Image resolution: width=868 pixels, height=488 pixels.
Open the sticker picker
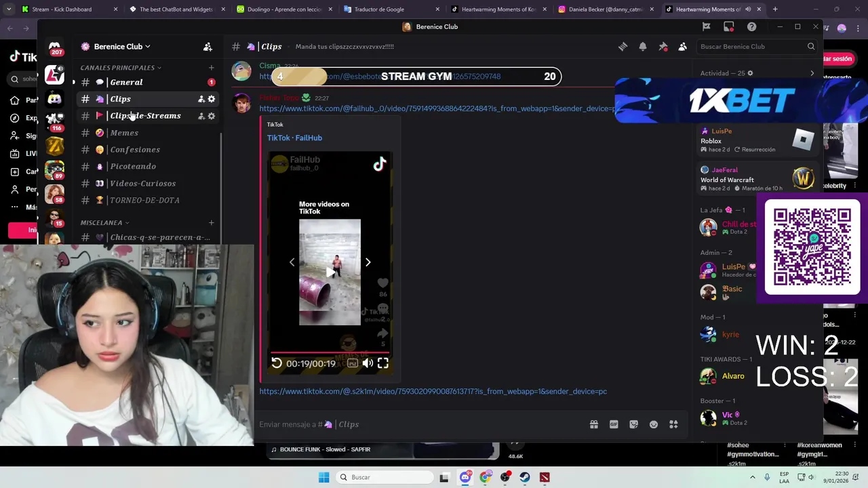coord(633,424)
